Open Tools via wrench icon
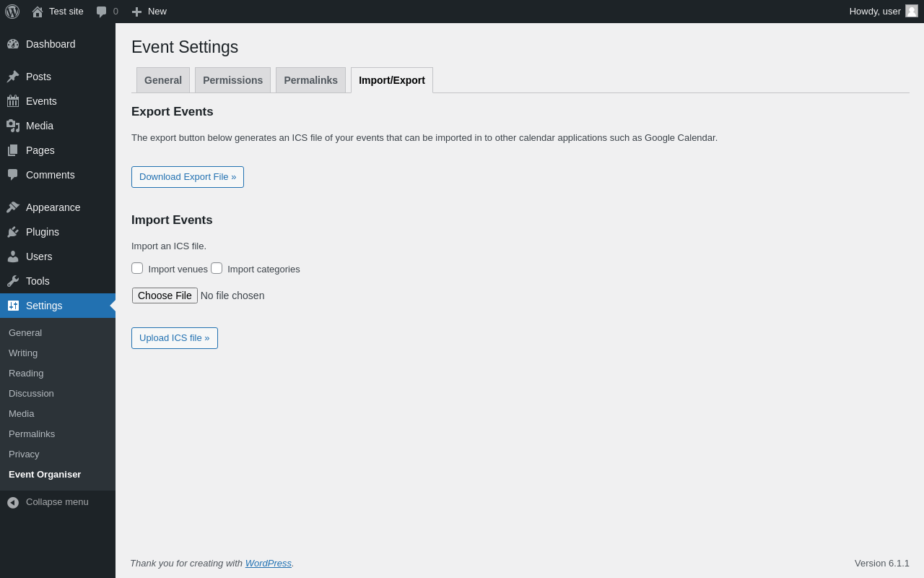 click(13, 281)
